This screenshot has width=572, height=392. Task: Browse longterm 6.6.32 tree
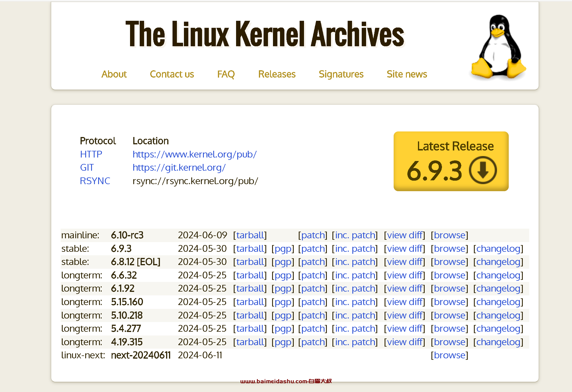[450, 275]
